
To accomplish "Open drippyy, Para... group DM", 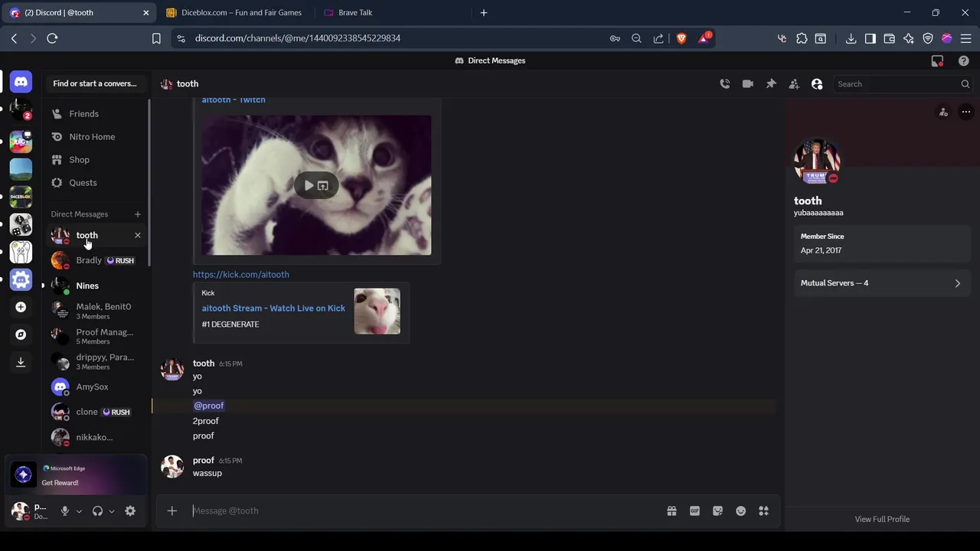I will click(x=96, y=361).
